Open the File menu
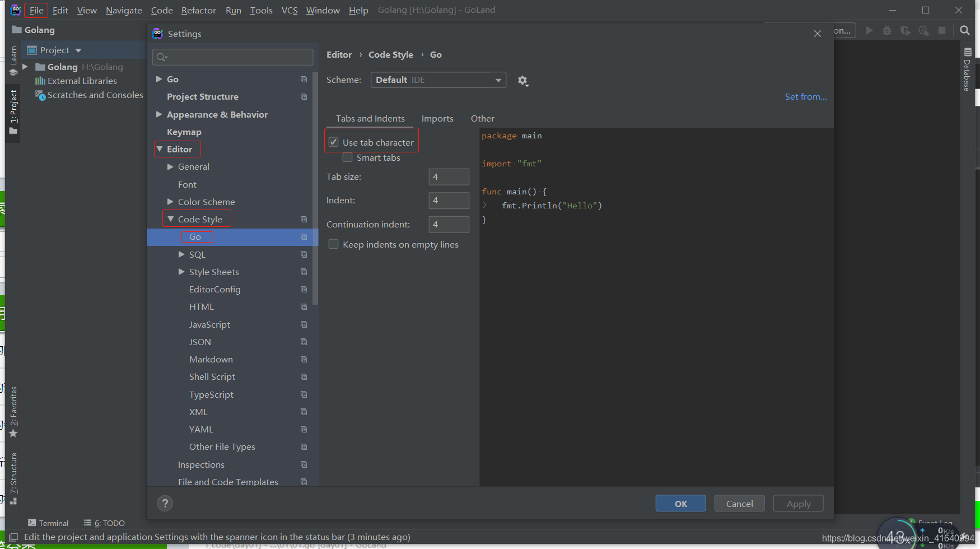 click(36, 10)
